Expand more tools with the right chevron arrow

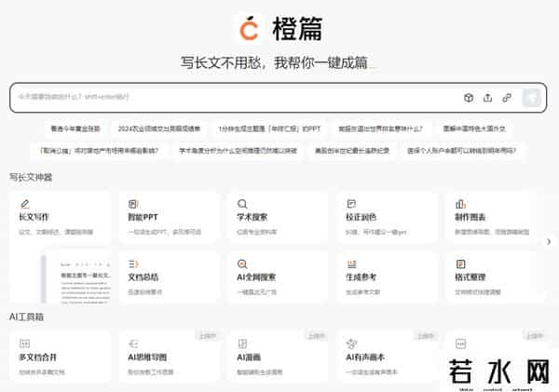tap(549, 241)
